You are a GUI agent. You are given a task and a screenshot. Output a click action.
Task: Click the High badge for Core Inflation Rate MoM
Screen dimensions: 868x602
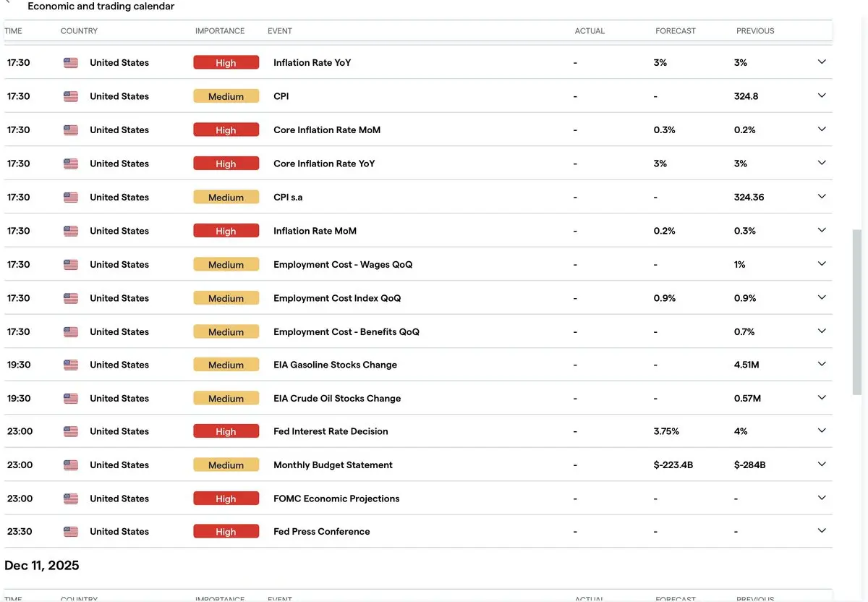[x=226, y=130]
